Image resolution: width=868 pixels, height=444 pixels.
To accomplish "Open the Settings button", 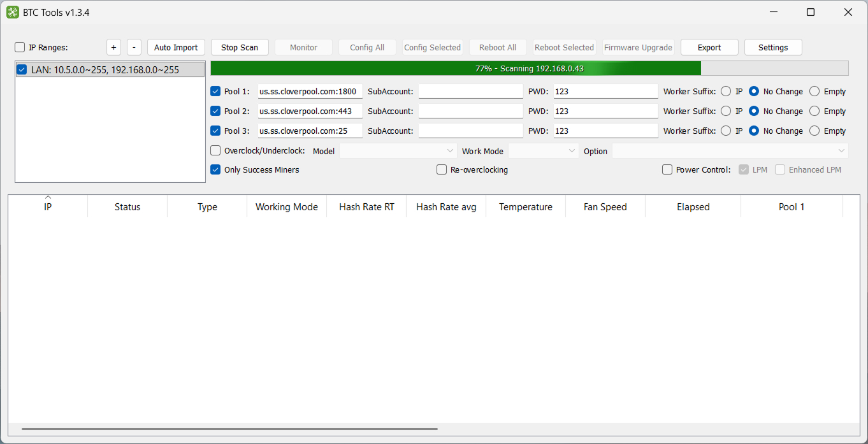I will pos(773,47).
